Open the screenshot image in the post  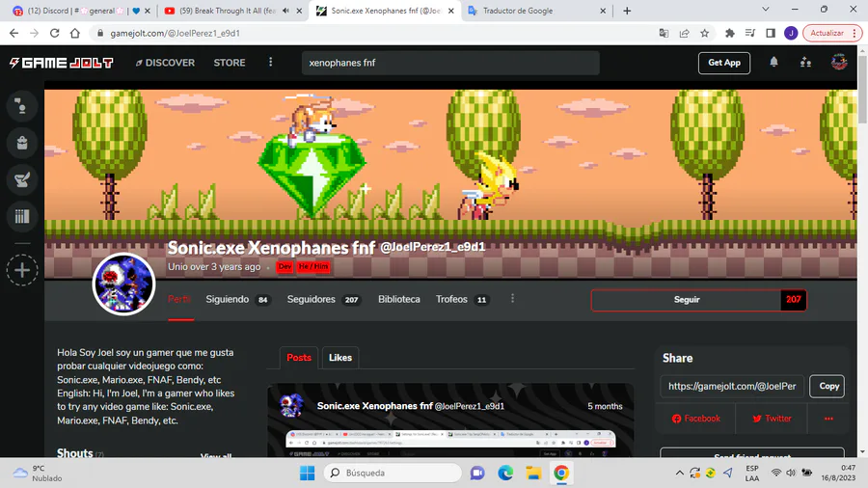coord(450,444)
